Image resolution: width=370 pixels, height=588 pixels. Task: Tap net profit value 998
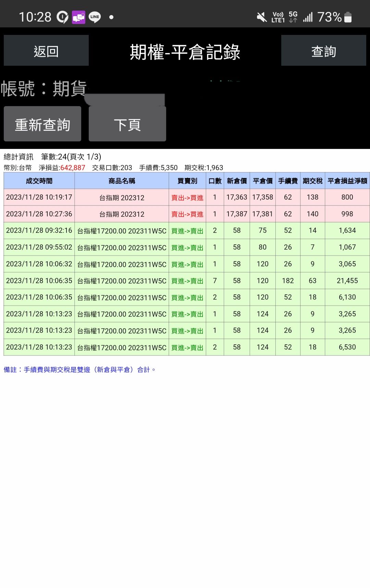[347, 214]
